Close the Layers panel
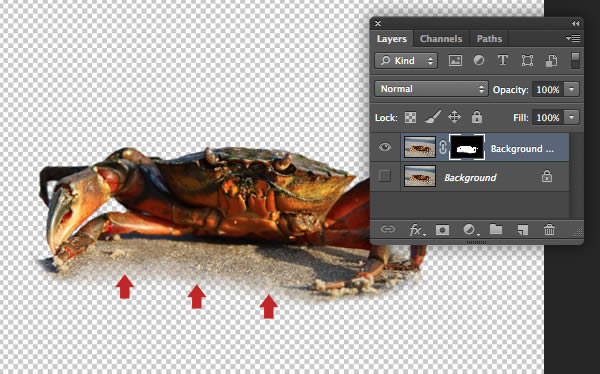 point(378,24)
